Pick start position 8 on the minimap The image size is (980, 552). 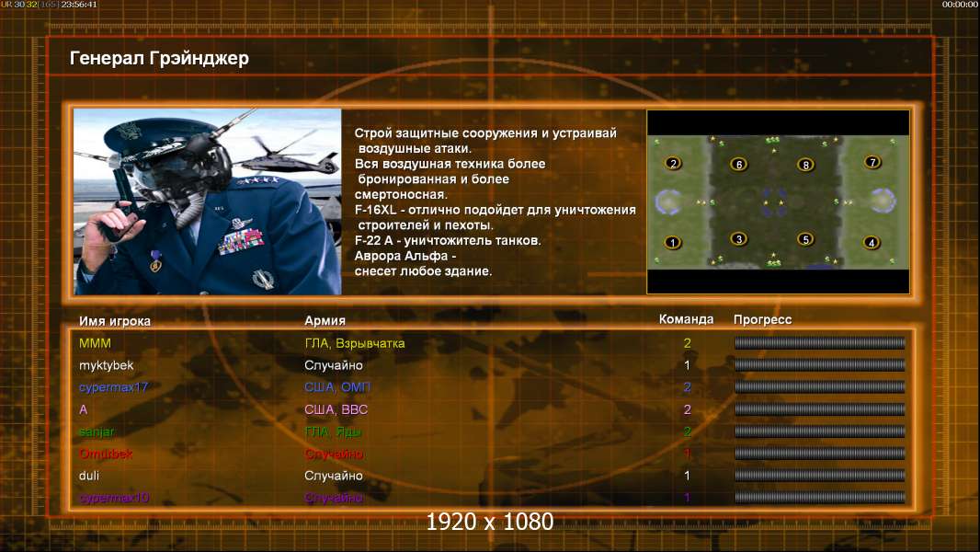pyautogui.click(x=805, y=165)
